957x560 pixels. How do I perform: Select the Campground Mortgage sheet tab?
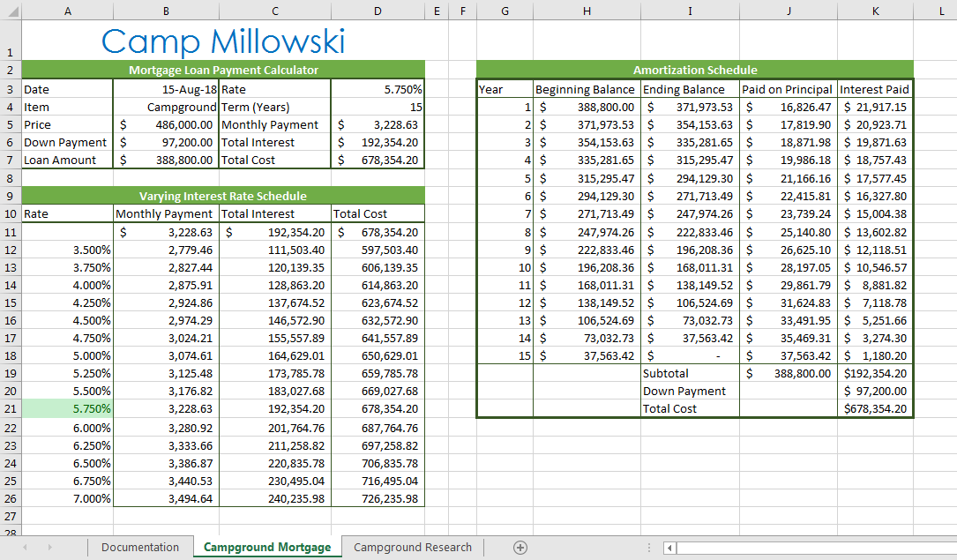coord(267,548)
